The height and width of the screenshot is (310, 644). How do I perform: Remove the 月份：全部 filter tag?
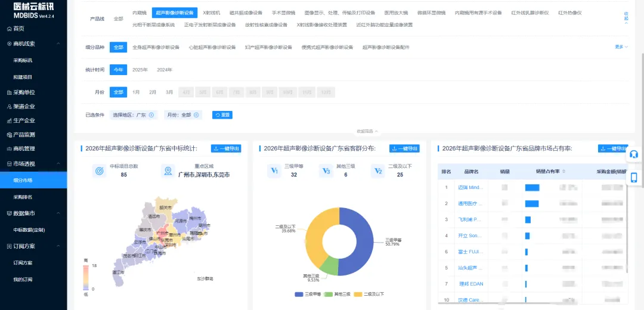pyautogui.click(x=196, y=115)
